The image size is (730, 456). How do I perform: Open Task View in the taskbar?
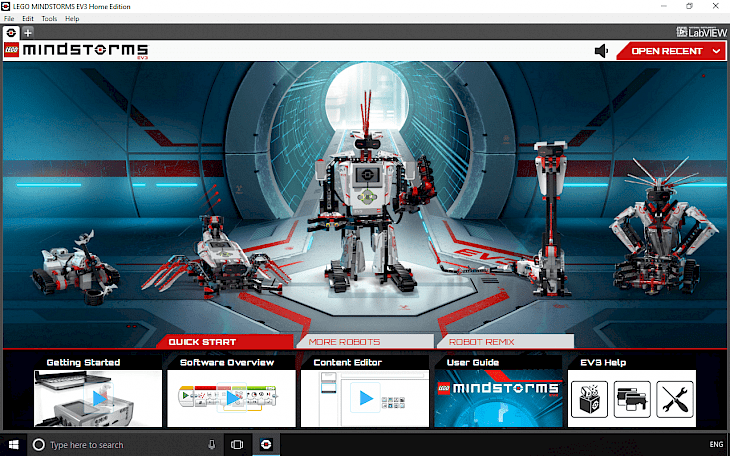coord(237,445)
